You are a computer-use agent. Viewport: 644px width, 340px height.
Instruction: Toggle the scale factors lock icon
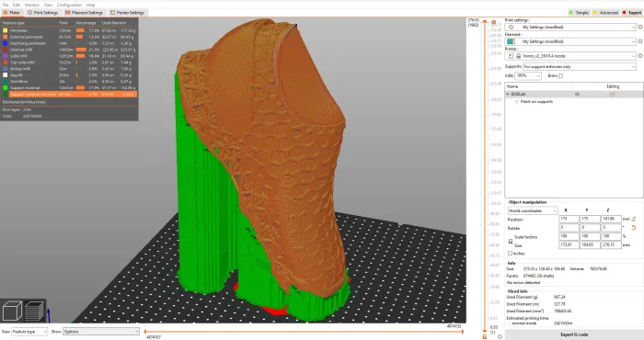tap(510, 242)
